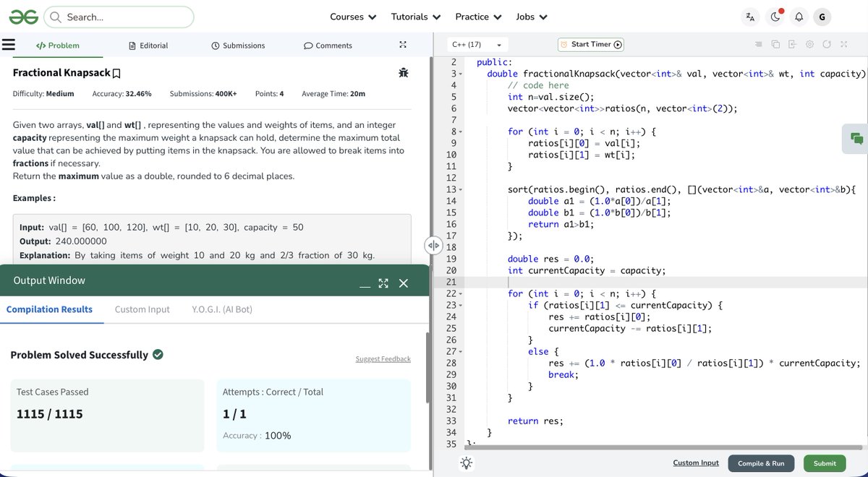Screen dimensions: 868x477
Task: Click the 'Output: 240.000000' example line
Action: click(x=63, y=241)
